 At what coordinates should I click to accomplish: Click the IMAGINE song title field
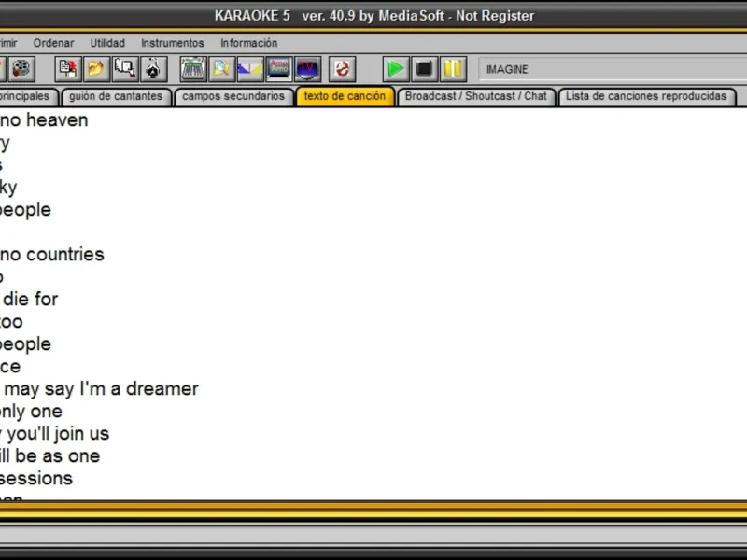[613, 69]
